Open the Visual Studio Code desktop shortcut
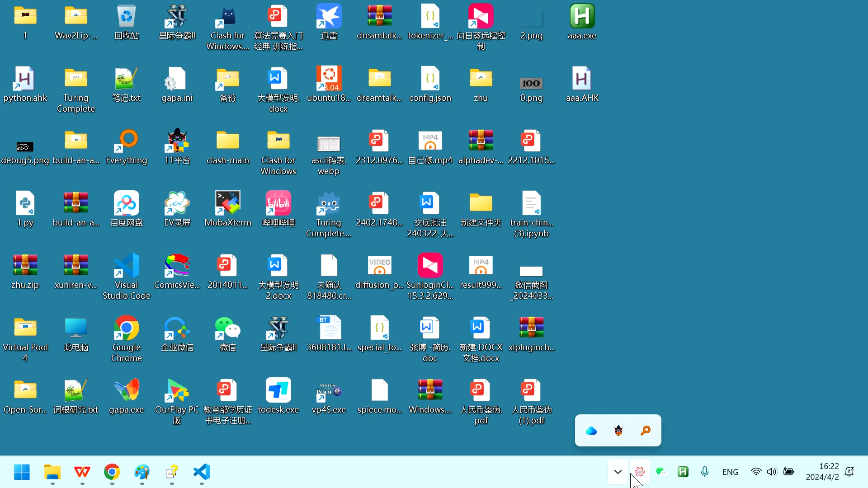The width and height of the screenshot is (868, 488). tap(127, 266)
